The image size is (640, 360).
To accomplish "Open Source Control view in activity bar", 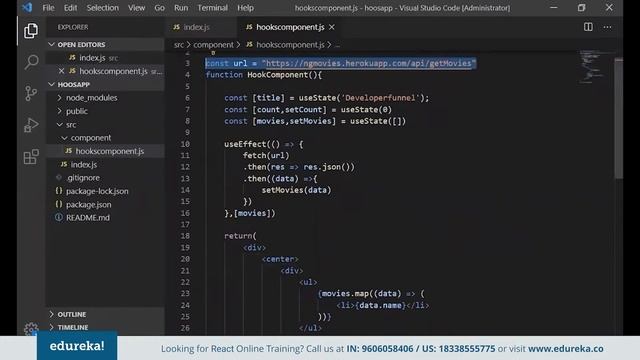I will [x=31, y=93].
